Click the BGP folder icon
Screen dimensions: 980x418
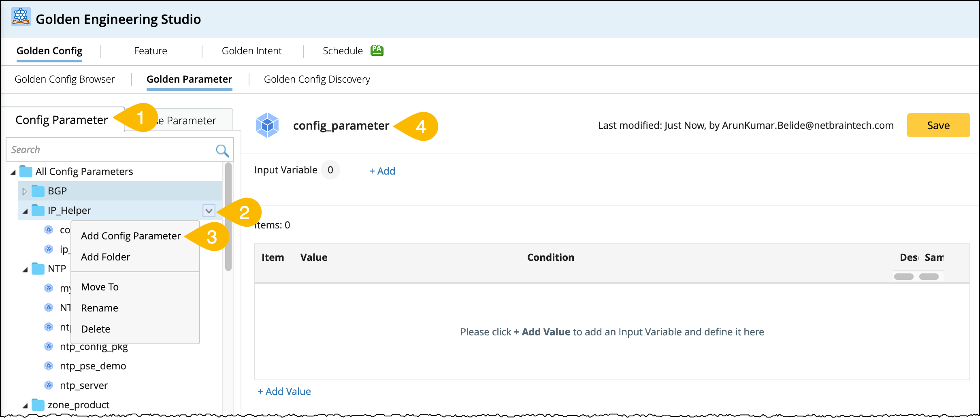[38, 191]
